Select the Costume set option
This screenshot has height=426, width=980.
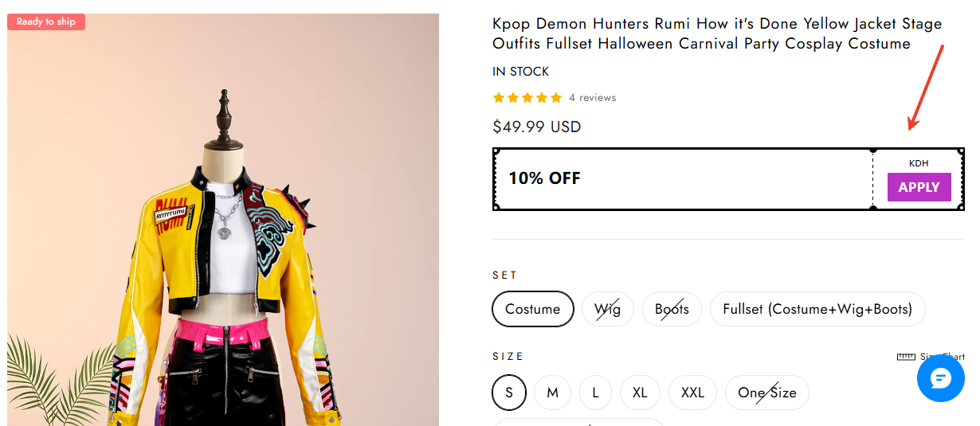(532, 309)
